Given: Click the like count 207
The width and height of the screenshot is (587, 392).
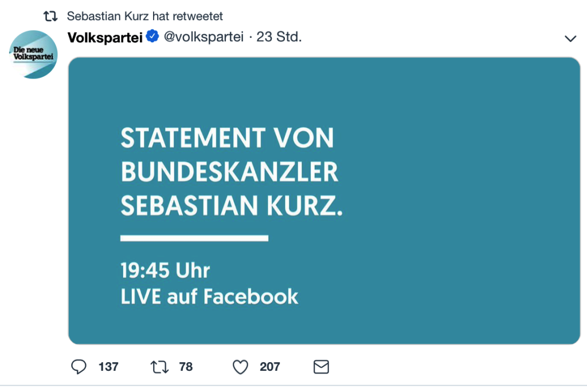Looking at the screenshot, I should pyautogui.click(x=269, y=367).
